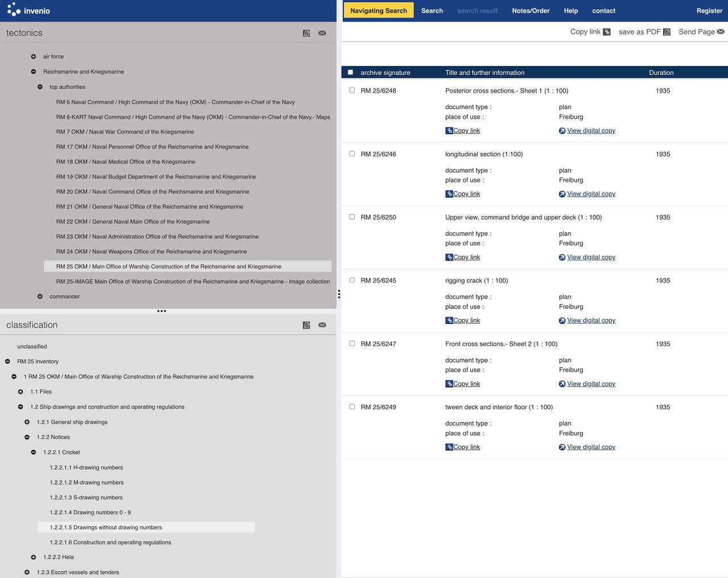Select RM 25-IMAGE Image collection tree item

tap(193, 281)
